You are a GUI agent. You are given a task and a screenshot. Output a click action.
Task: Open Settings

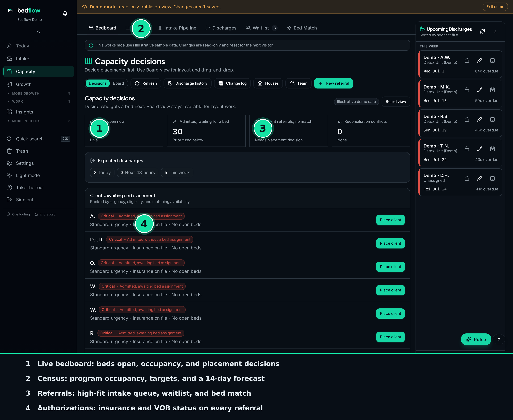[38, 163]
